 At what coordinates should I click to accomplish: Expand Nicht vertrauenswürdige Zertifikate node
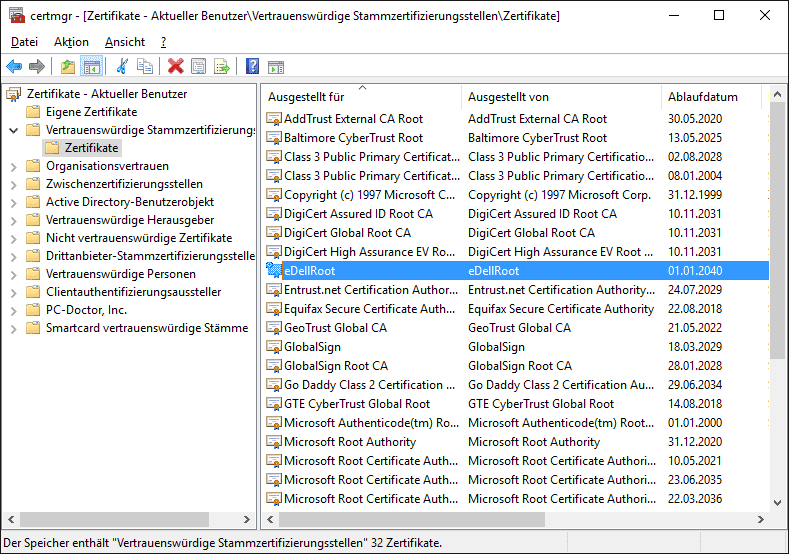coord(14,239)
